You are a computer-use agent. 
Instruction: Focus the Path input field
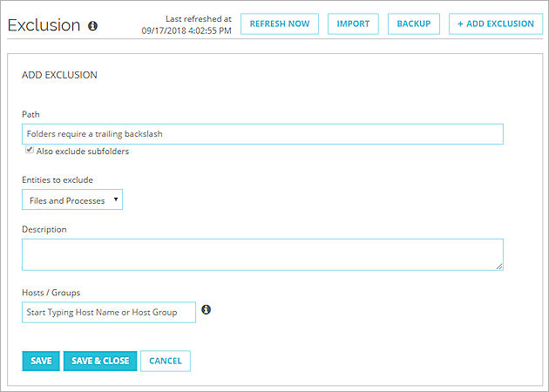coord(262,134)
